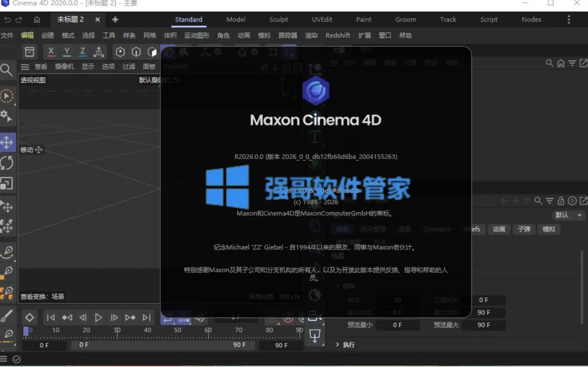Switch to the Sculpt layout tab
Screen dimensions: 588x367
pyautogui.click(x=279, y=19)
